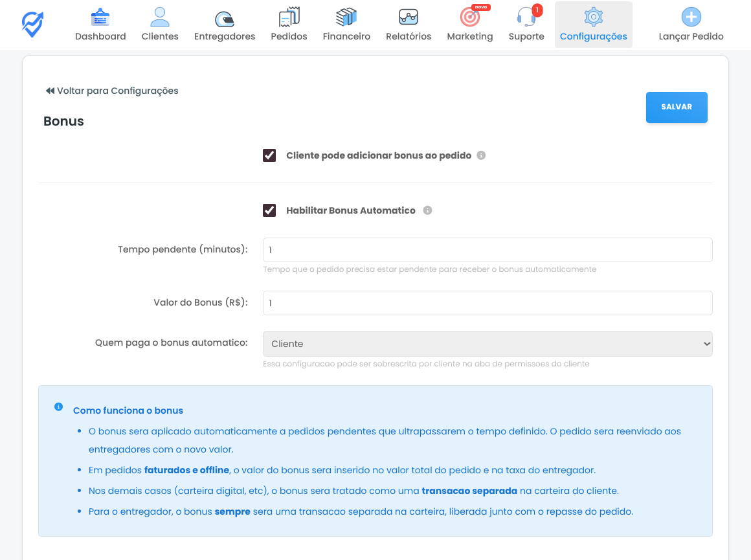The image size is (751, 560).
Task: Click the SALVAR button
Action: point(677,107)
